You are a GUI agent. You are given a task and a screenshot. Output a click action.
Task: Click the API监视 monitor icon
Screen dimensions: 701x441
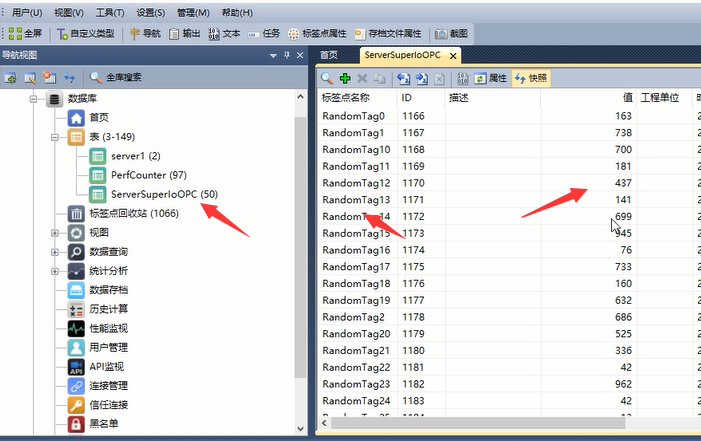[76, 367]
